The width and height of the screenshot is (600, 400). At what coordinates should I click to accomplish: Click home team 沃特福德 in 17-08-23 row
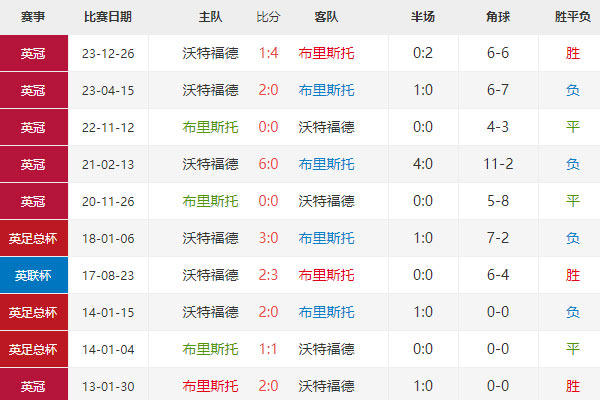[x=210, y=275]
